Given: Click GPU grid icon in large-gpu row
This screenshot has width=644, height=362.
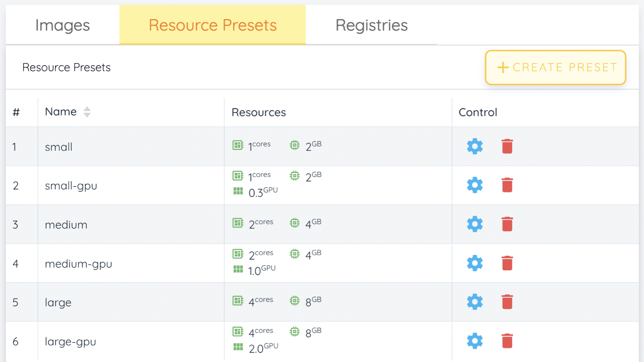Looking at the screenshot, I should 238,347.
